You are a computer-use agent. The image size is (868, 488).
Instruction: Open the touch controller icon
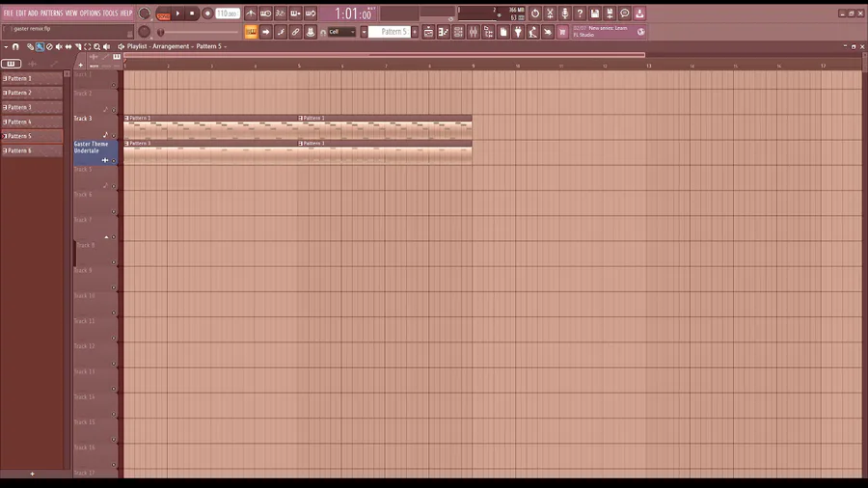point(548,32)
